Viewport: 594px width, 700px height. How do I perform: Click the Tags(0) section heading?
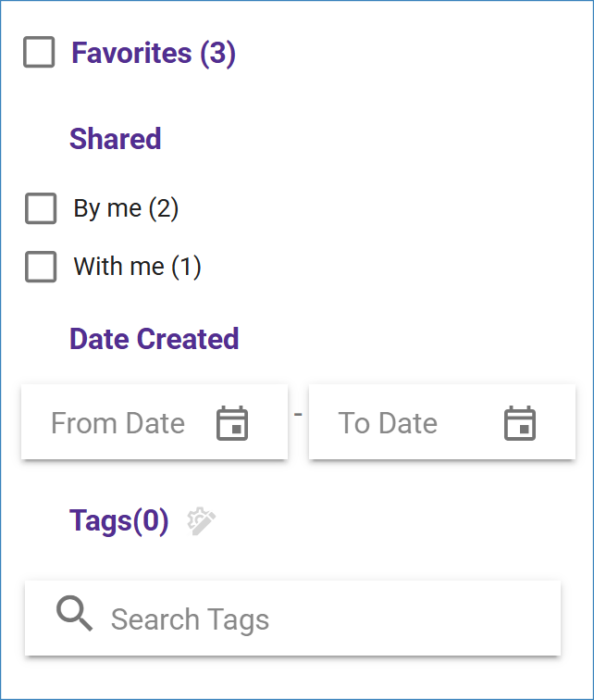click(119, 521)
